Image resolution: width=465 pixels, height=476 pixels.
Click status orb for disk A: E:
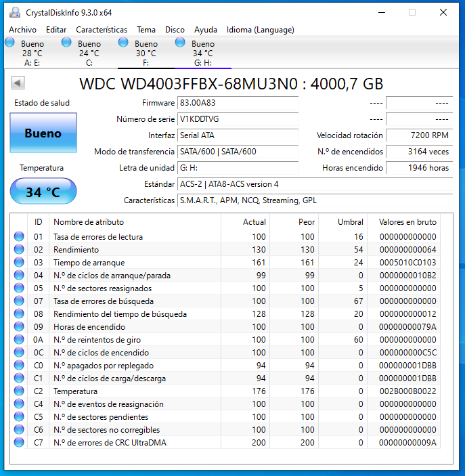pyautogui.click(x=9, y=42)
